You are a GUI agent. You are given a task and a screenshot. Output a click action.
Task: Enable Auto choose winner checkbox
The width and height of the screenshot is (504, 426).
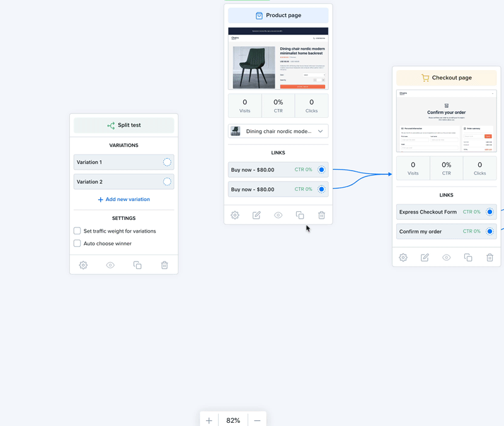[x=77, y=243]
